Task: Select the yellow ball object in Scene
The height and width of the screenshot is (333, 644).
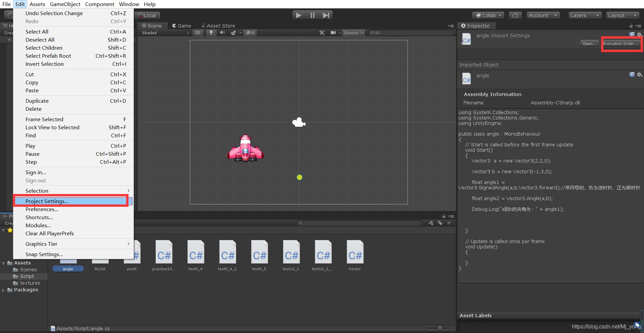Action: click(300, 177)
